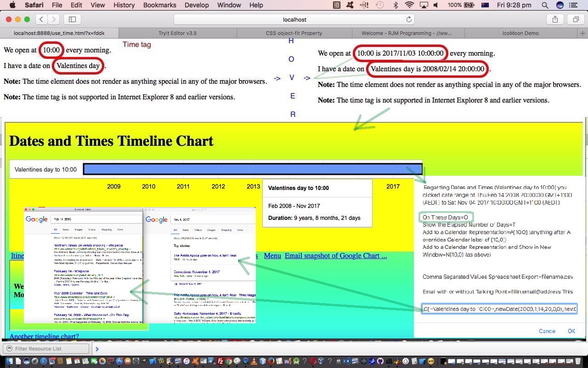This screenshot has height=368, width=588.
Task: Open the Develop menu
Action: [x=196, y=5]
